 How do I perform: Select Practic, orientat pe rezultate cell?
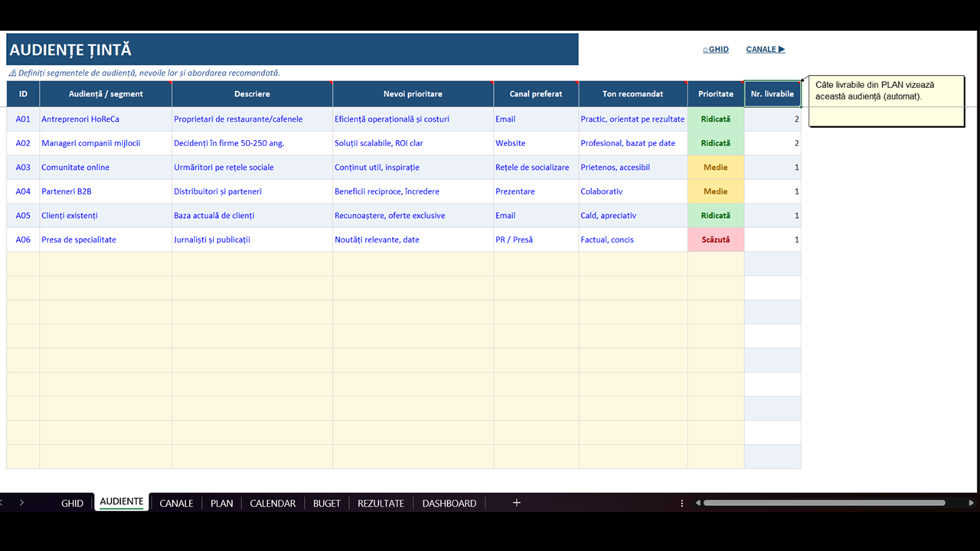(x=633, y=119)
